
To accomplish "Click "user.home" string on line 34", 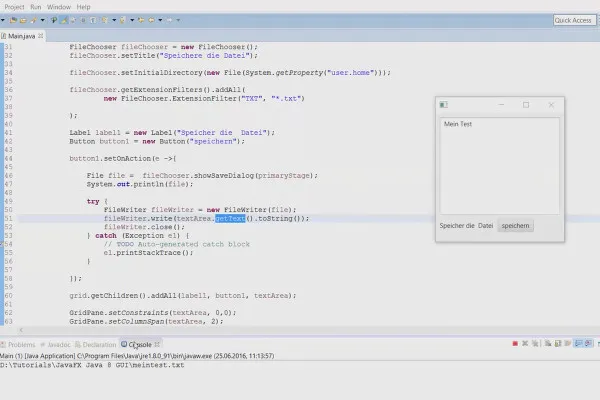I will click(x=350, y=73).
